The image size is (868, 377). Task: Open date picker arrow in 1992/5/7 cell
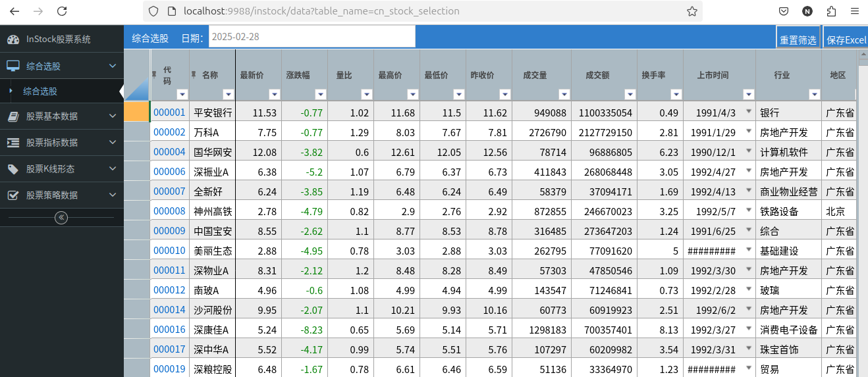point(749,210)
